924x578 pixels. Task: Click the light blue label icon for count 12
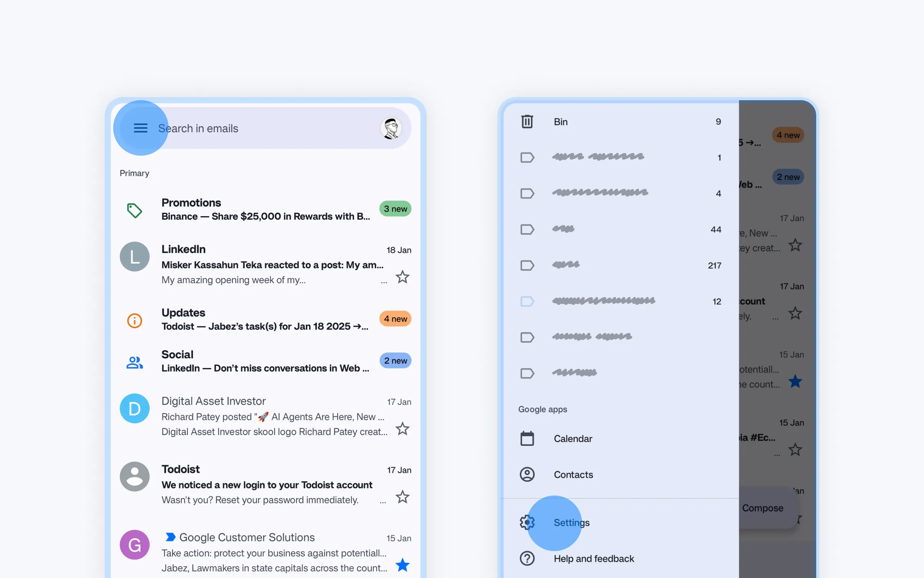click(527, 301)
